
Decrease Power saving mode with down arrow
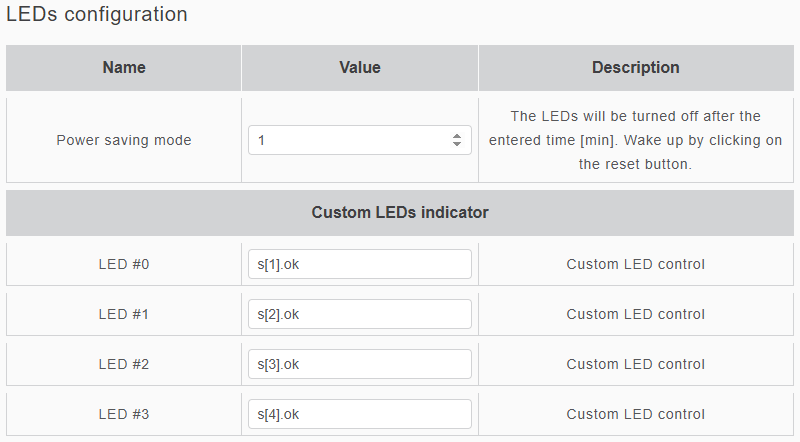click(457, 145)
